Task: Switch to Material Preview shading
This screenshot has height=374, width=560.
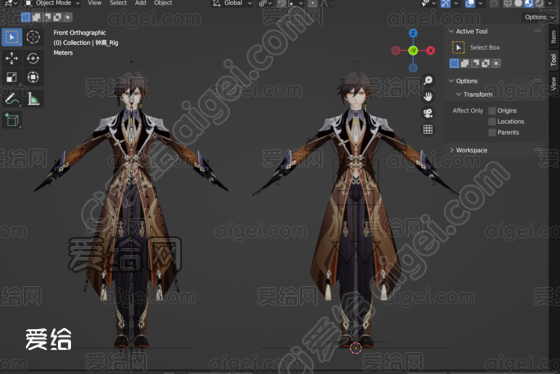Action: pos(529,4)
